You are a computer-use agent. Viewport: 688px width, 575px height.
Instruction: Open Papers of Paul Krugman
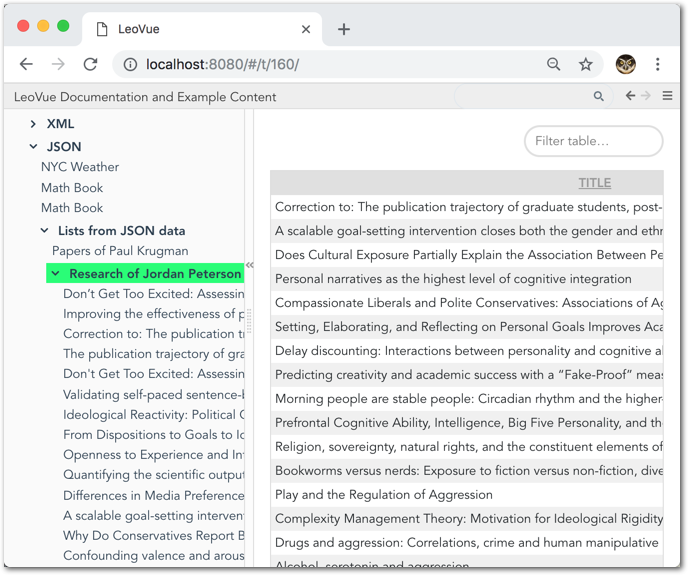(120, 251)
